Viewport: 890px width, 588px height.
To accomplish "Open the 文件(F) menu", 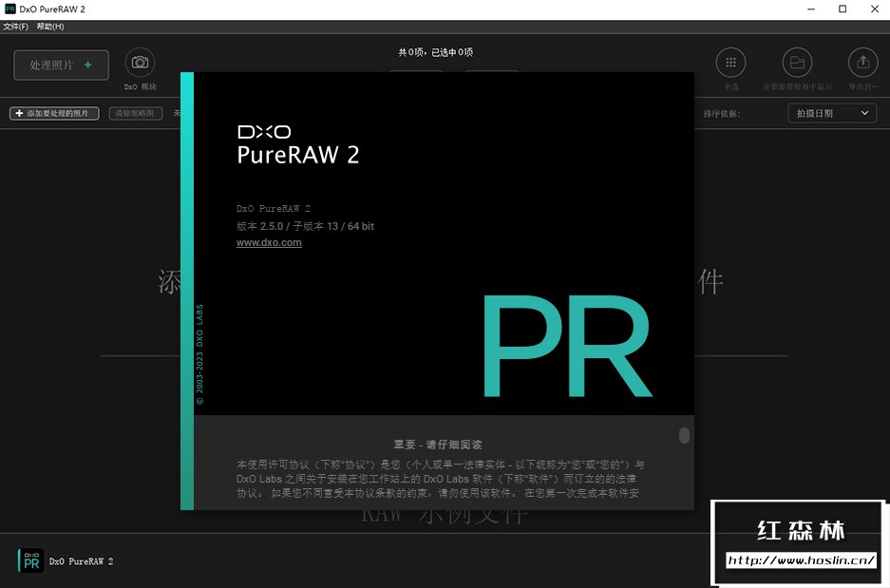I will tap(15, 27).
